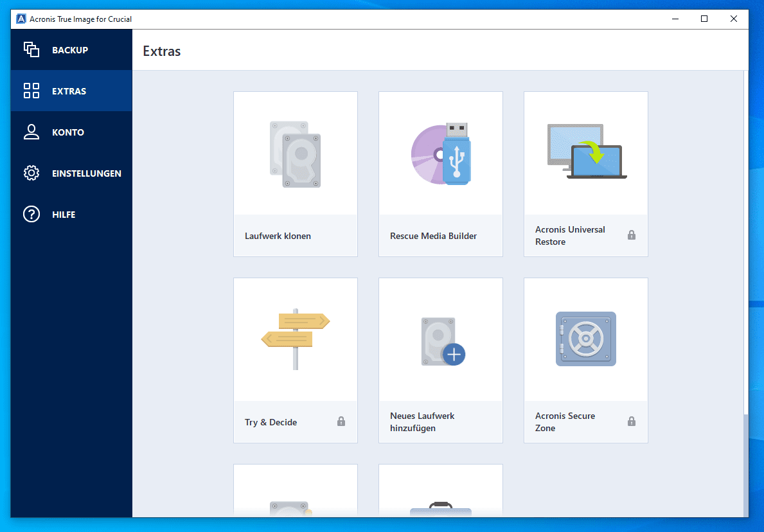Open the Acronis Universal Restore label
The height and width of the screenshot is (532, 764).
[x=570, y=235]
